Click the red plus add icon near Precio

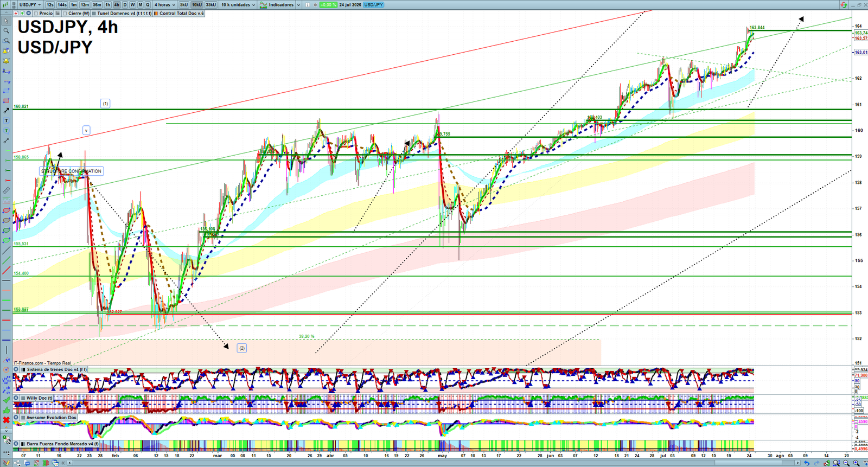[x=16, y=14]
